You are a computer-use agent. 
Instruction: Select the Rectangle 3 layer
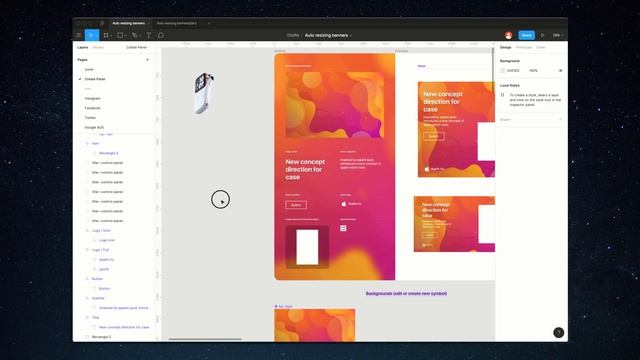pyautogui.click(x=101, y=337)
